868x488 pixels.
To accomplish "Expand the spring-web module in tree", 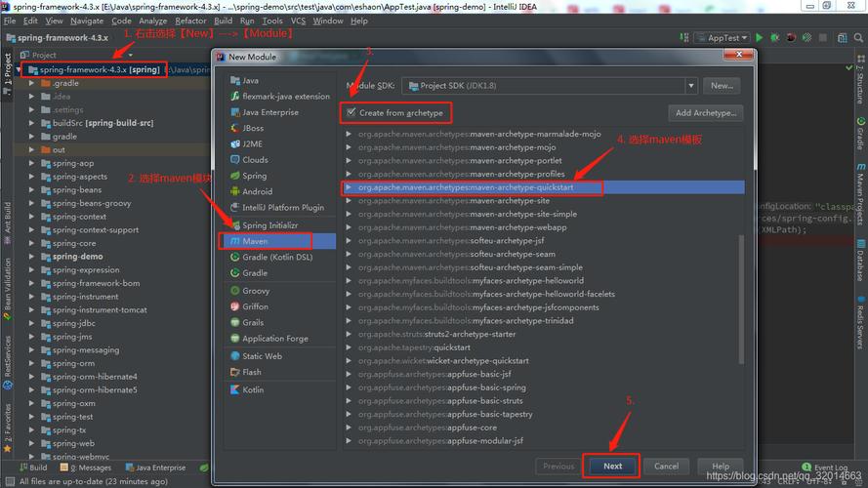I will 31,444.
